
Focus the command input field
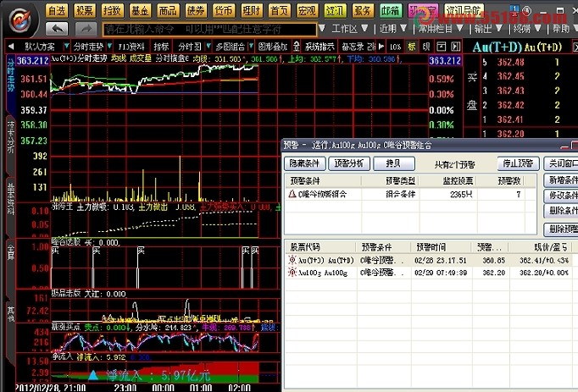pyautogui.click(x=209, y=29)
